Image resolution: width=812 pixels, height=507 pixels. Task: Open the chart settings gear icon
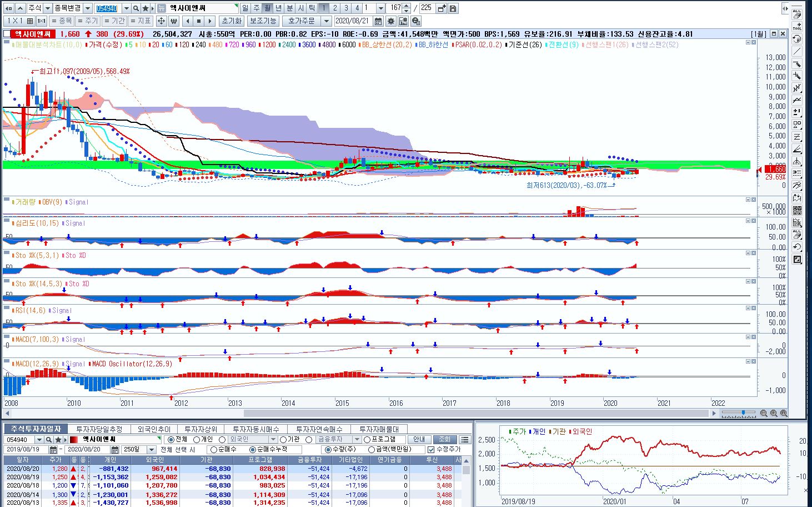point(391,21)
